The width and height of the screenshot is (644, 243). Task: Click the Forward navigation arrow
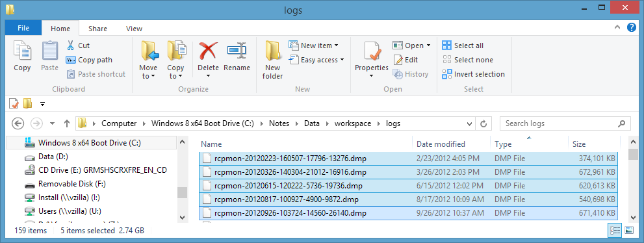coord(36,123)
